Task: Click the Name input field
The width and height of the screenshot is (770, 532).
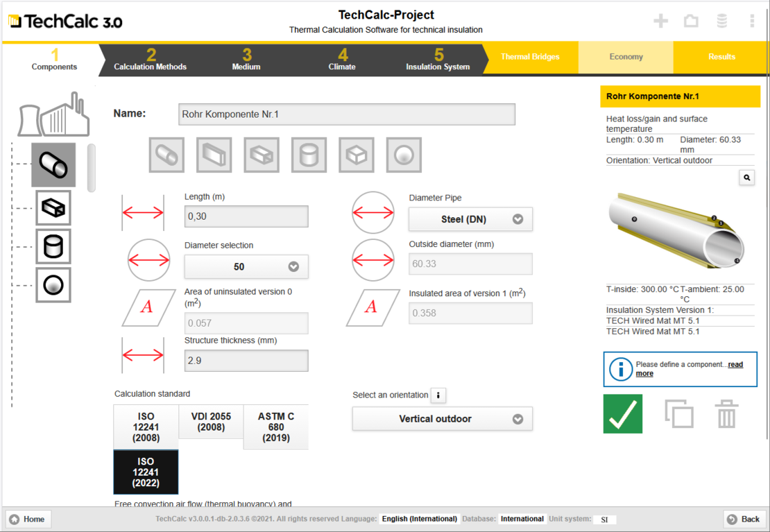Action: point(347,114)
